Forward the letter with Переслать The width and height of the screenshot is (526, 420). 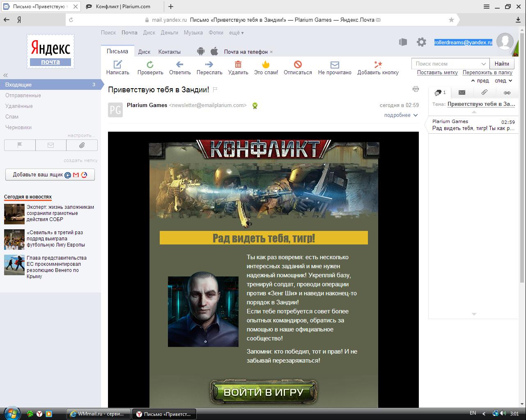point(209,68)
